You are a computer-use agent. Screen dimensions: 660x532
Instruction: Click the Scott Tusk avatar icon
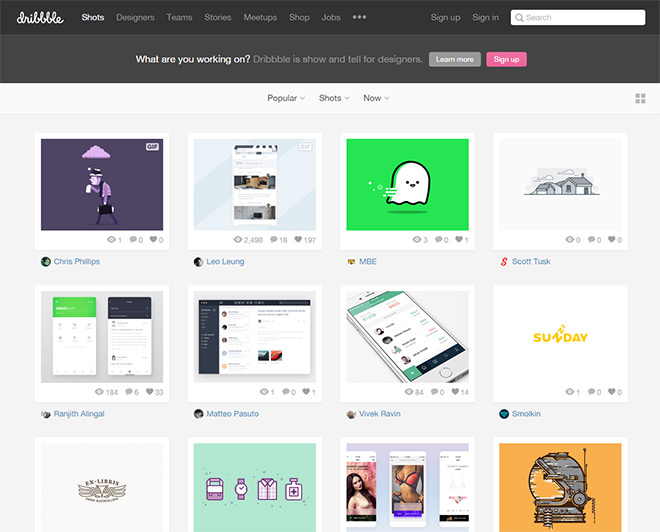(504, 262)
